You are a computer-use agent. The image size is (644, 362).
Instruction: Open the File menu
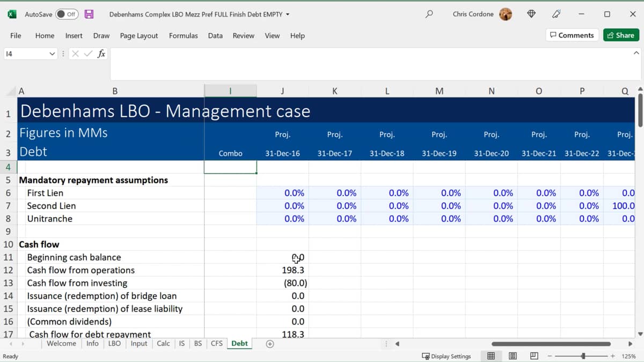pos(16,35)
